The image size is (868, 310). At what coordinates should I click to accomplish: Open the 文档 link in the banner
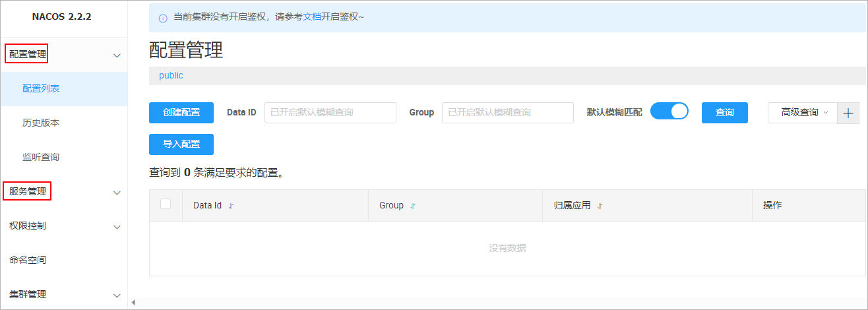click(312, 16)
